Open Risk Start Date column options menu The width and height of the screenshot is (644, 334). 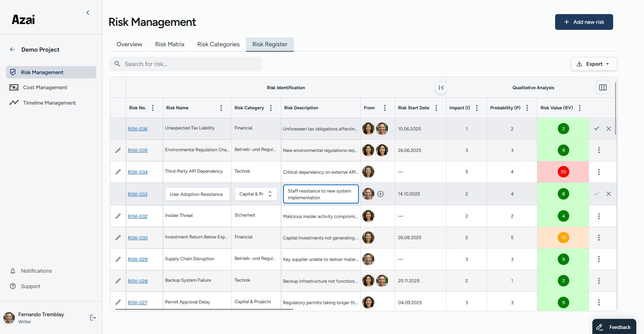click(436, 108)
